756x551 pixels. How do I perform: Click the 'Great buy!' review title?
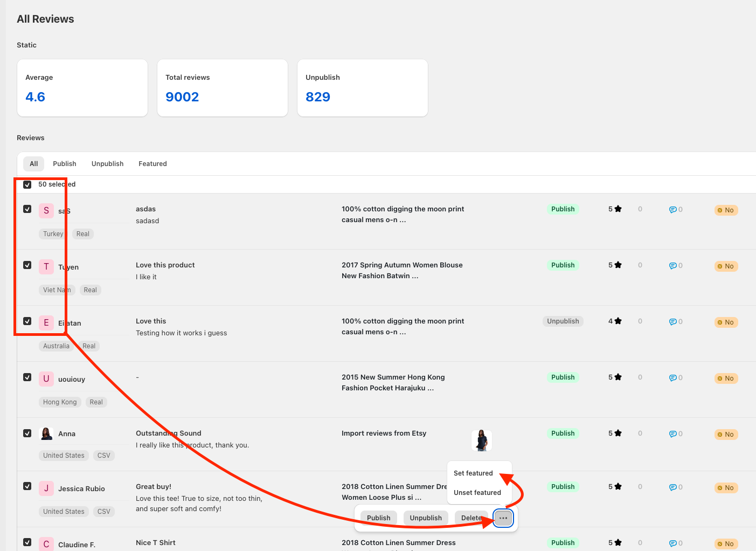pos(154,487)
